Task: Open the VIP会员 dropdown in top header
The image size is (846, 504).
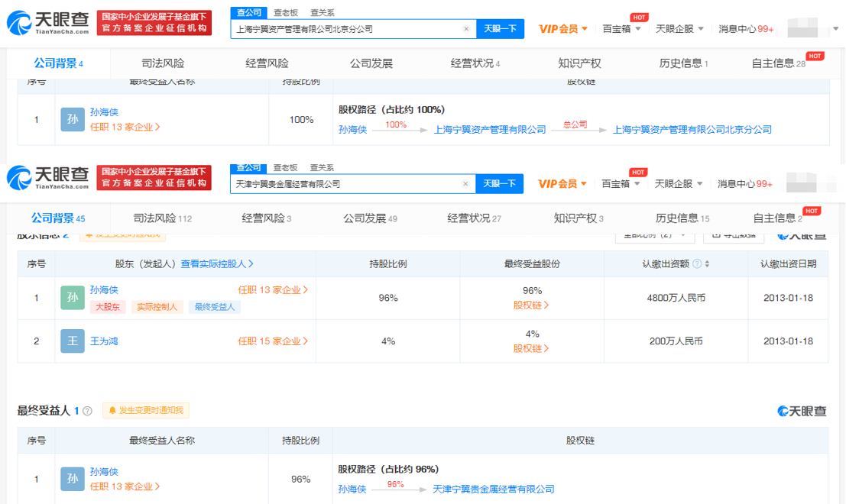Action: click(x=562, y=29)
